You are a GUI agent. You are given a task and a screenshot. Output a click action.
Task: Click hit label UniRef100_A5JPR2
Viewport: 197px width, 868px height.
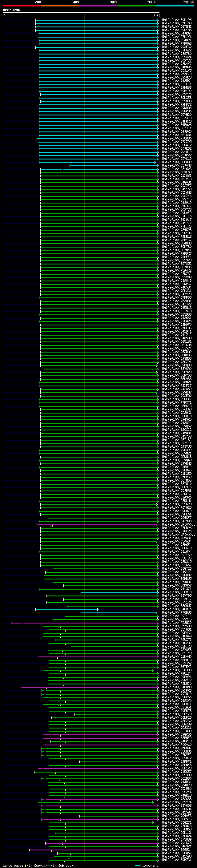pyautogui.click(x=177, y=155)
